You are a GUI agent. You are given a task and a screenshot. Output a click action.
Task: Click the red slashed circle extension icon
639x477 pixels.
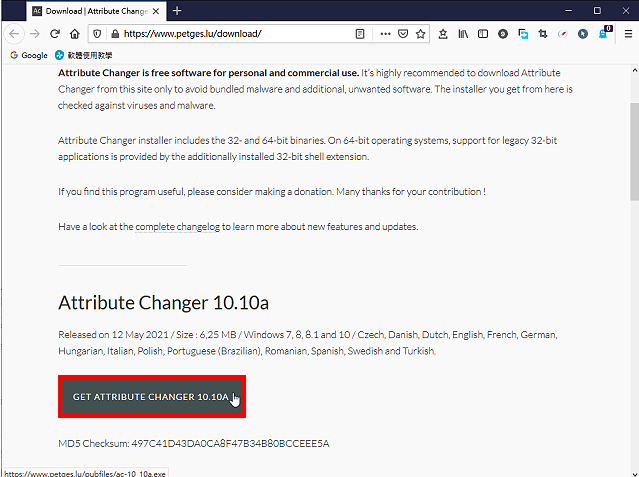[563, 34]
